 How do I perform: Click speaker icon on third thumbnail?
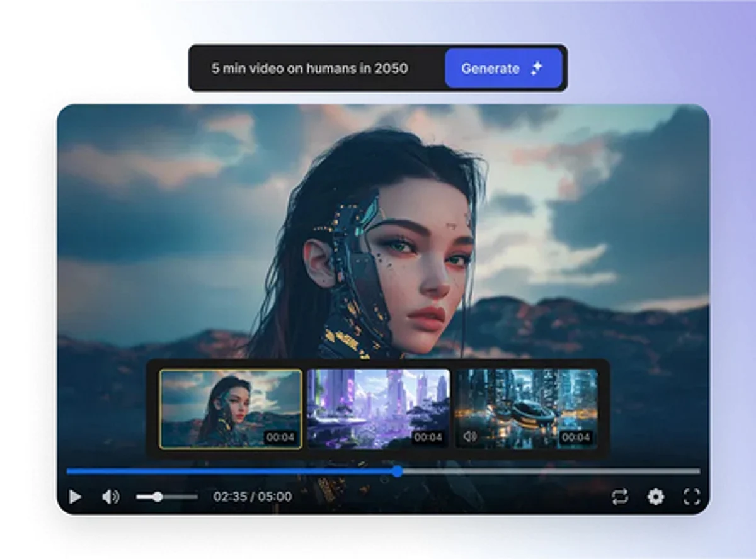(469, 436)
